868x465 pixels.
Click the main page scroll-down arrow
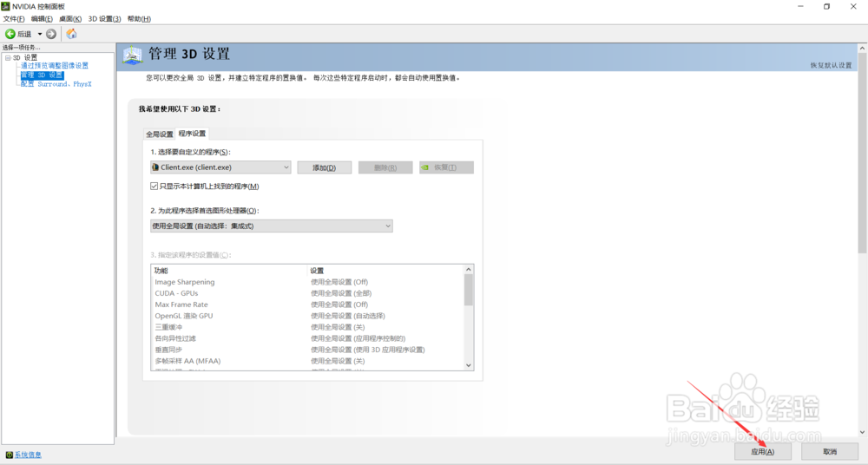point(863,432)
